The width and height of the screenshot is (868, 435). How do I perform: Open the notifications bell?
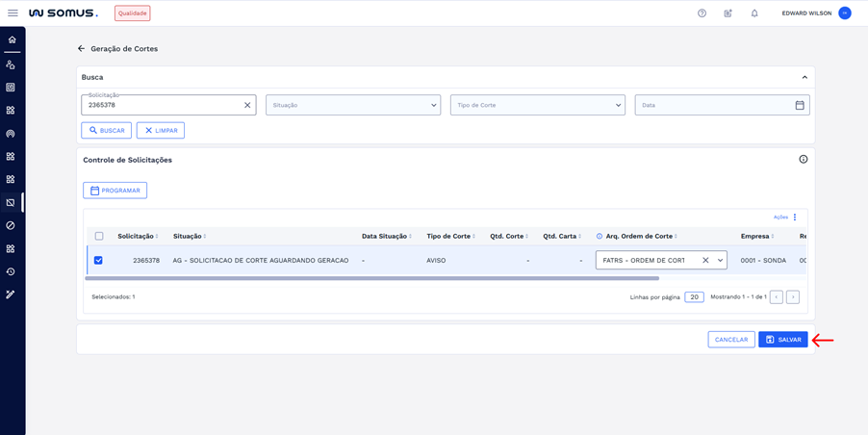pyautogui.click(x=754, y=13)
